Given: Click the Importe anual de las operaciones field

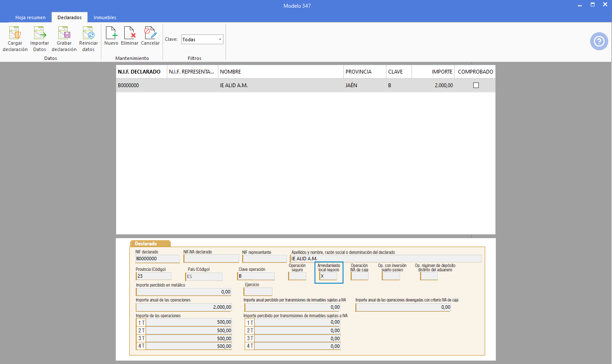Looking at the screenshot, I should click(x=184, y=307).
